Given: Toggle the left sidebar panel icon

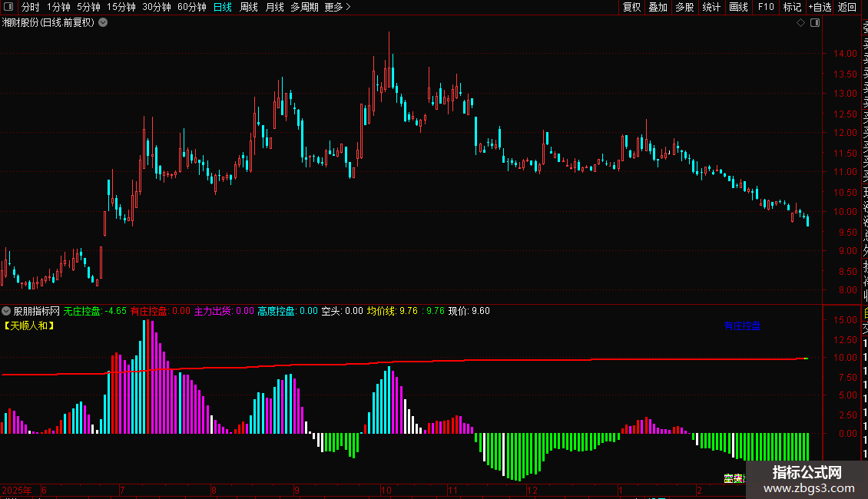Looking at the screenshot, I should tap(8, 7).
